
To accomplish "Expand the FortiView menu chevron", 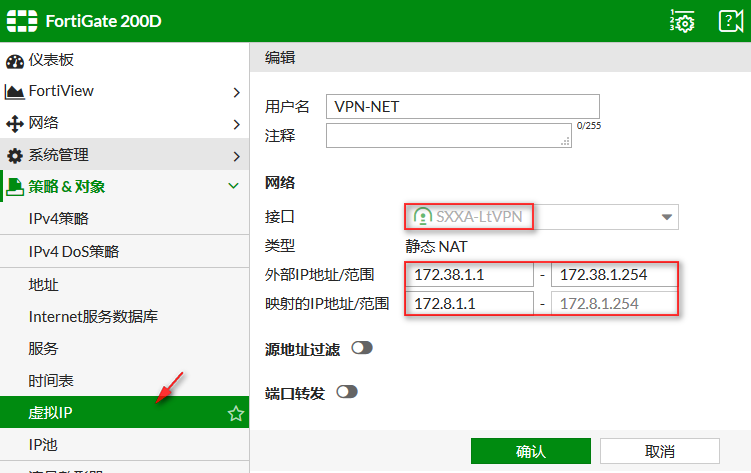I will coord(236,92).
